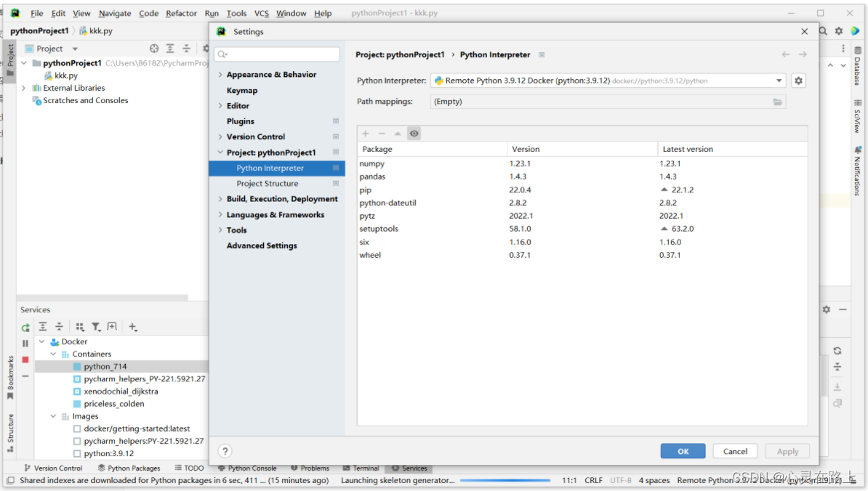Open Version Control bottom tab
The height and width of the screenshot is (491, 868).
(53, 468)
